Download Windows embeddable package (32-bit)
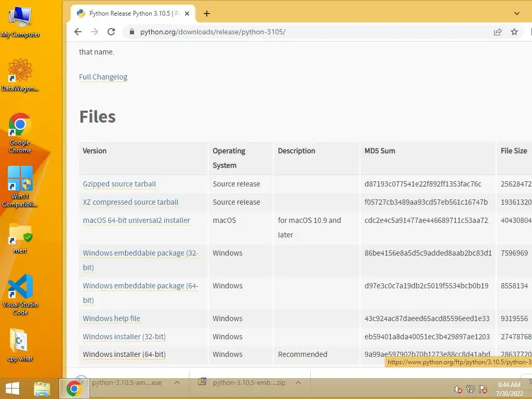The width and height of the screenshot is (532, 399). pyautogui.click(x=140, y=260)
